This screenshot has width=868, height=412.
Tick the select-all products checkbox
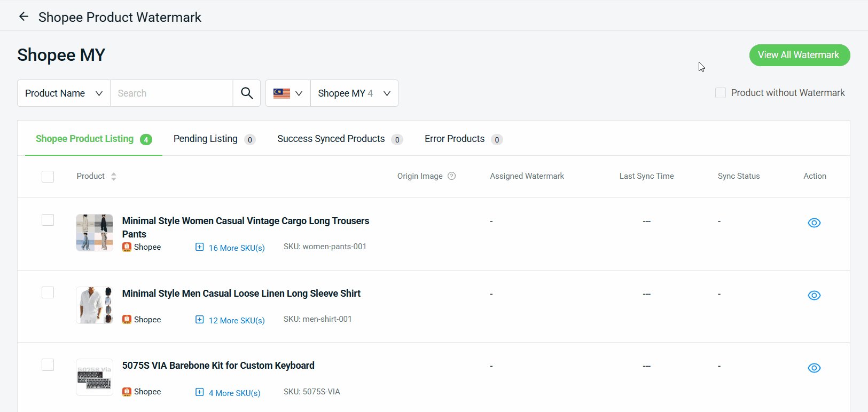(48, 177)
